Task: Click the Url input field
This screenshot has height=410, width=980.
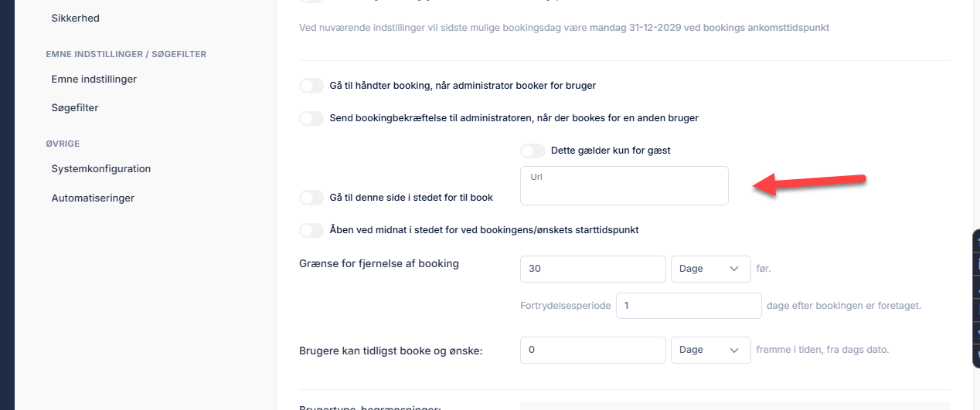Action: pos(624,185)
